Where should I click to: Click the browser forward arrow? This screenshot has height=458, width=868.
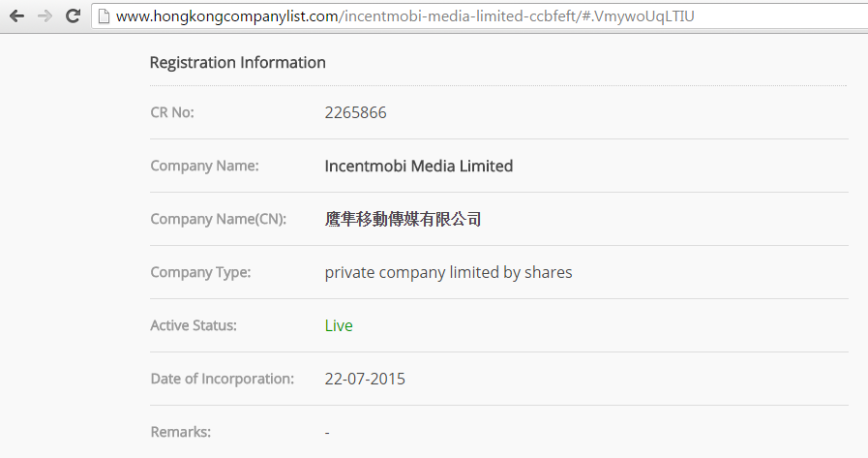click(45, 16)
